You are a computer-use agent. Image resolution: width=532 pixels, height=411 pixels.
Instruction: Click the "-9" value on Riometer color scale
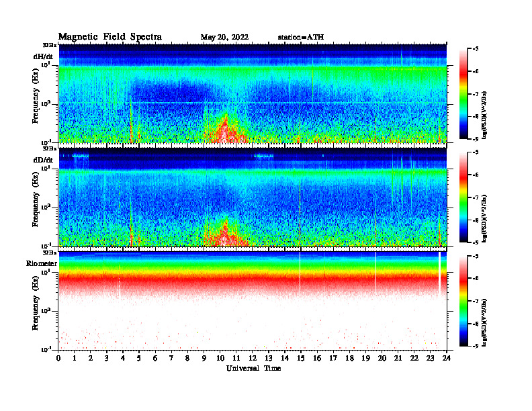[x=476, y=346]
